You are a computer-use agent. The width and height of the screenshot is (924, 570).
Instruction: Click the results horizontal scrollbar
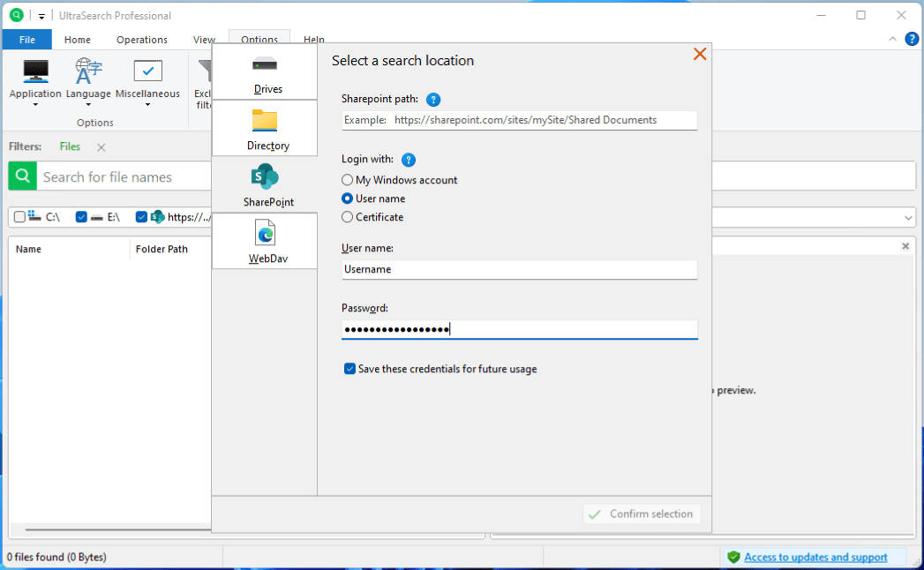pos(118,529)
